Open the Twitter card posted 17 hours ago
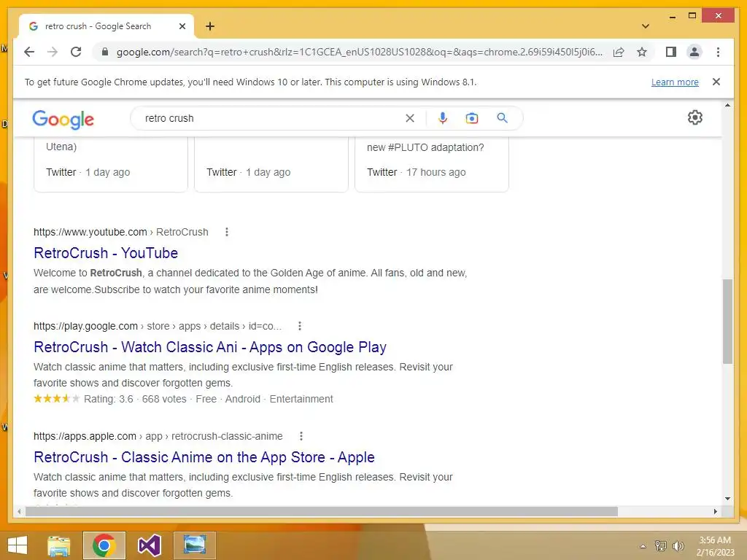The height and width of the screenshot is (560, 747). (x=432, y=164)
